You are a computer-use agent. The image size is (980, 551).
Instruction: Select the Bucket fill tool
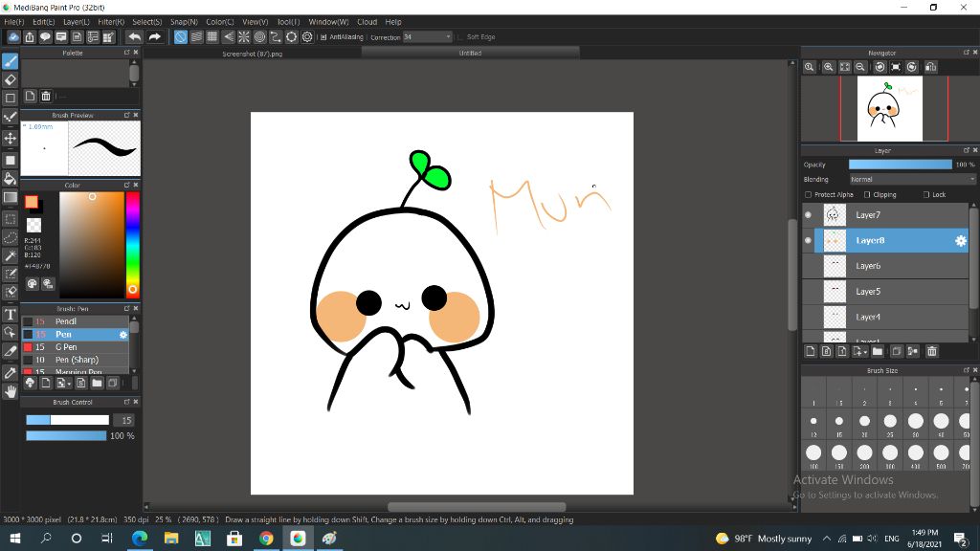pyautogui.click(x=10, y=179)
